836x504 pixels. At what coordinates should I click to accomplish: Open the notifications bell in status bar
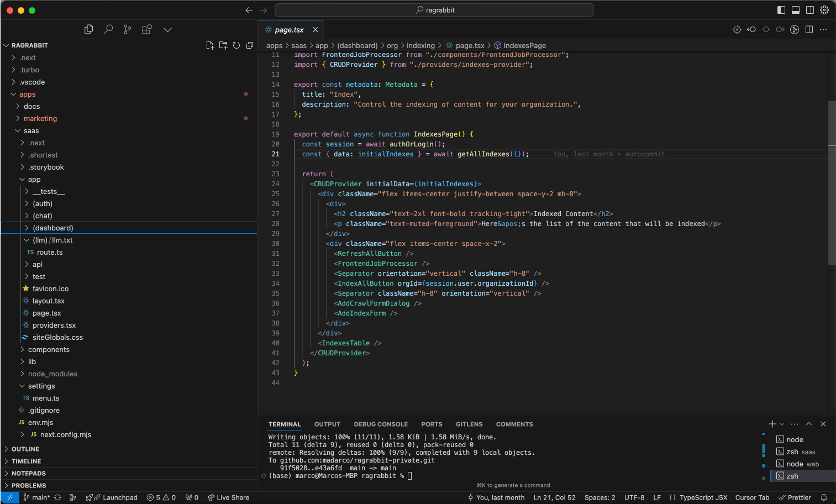pyautogui.click(x=824, y=497)
